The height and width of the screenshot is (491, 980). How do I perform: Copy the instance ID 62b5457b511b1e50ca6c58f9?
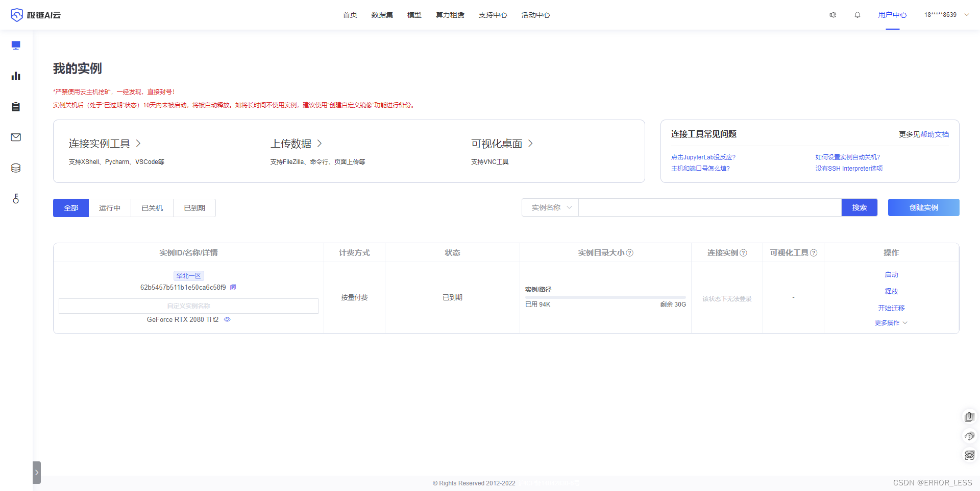[x=233, y=287]
